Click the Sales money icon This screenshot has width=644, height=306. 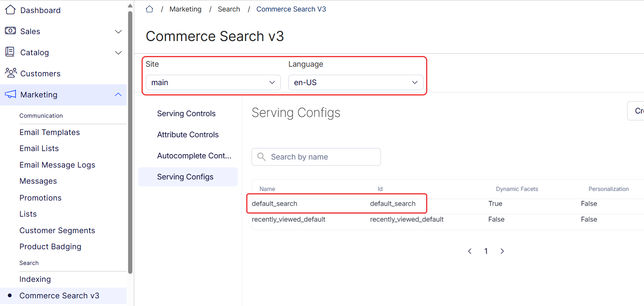point(10,31)
